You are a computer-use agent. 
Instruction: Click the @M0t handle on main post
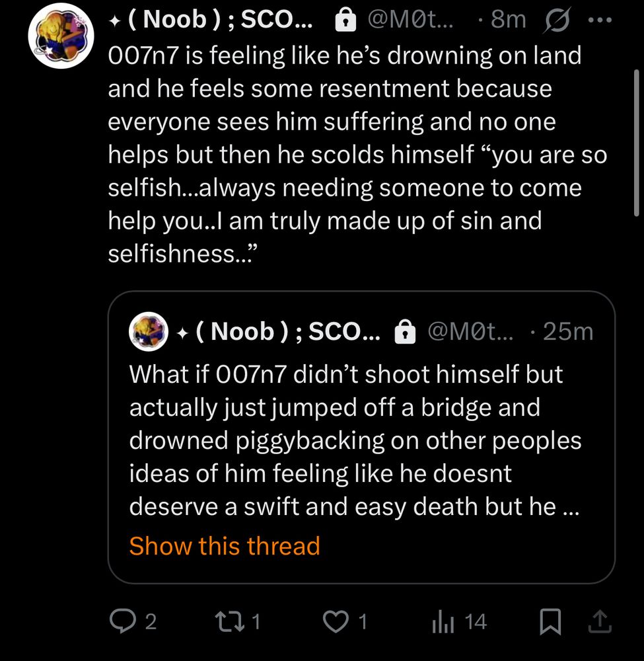[411, 20]
